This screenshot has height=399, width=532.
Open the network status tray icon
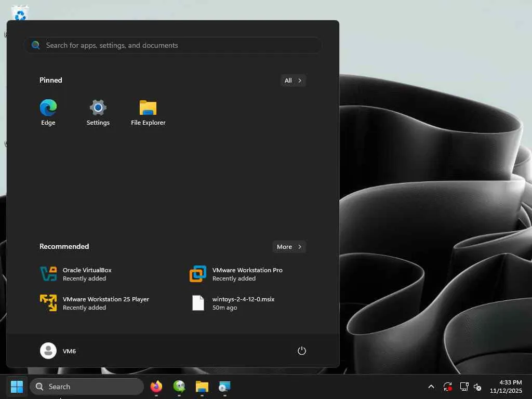(464, 387)
